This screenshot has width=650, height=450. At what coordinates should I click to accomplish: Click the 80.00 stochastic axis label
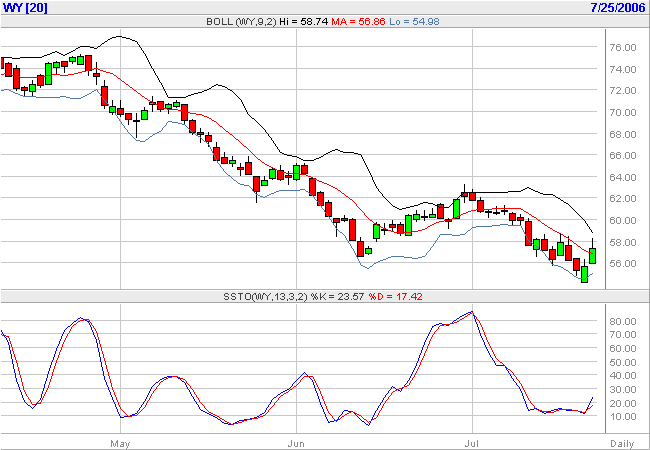pos(623,321)
